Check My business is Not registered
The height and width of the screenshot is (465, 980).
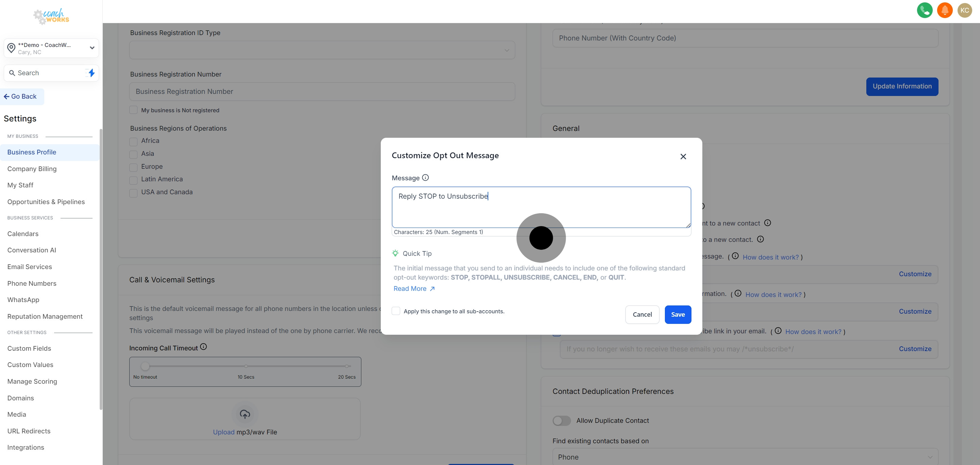133,110
